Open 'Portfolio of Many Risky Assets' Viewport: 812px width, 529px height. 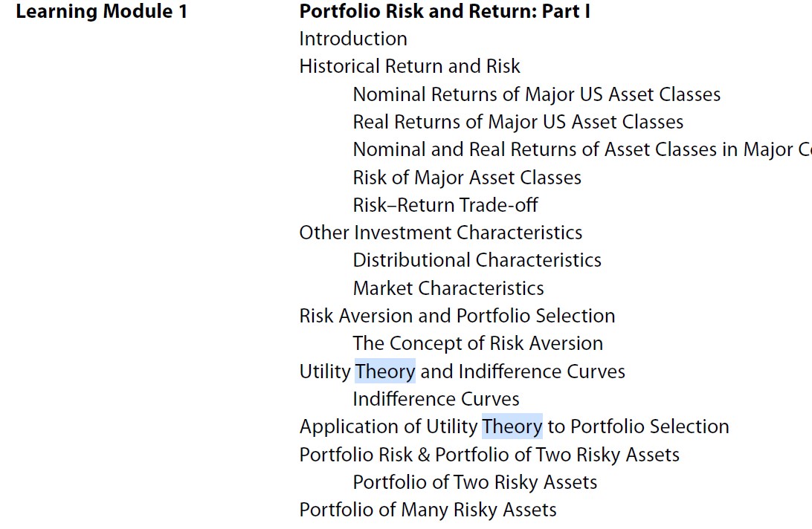tap(428, 510)
